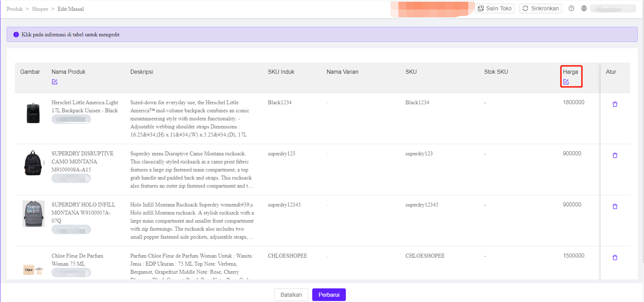Open the help question mark icon
Viewport: 644px width, 302px height.
tap(571, 8)
